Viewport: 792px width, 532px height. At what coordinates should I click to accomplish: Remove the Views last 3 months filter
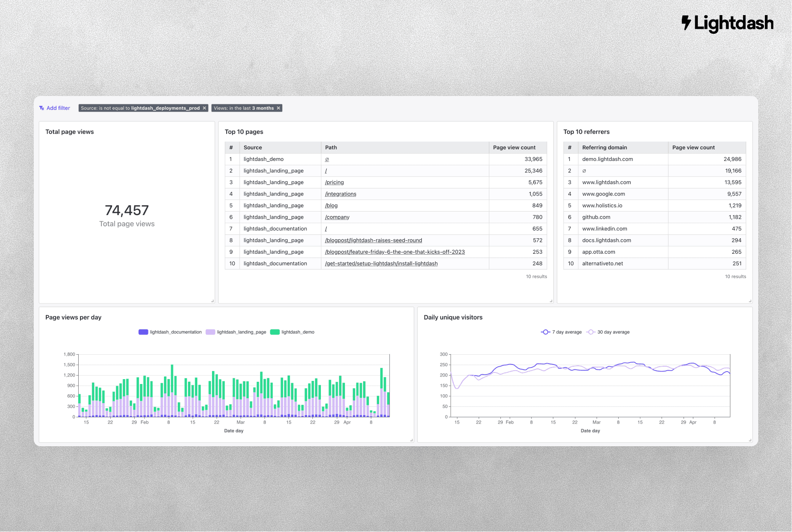click(x=279, y=108)
